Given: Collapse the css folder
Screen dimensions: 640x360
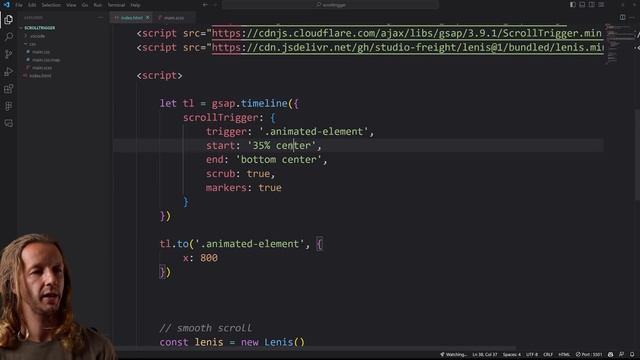Looking at the screenshot, I should tap(31, 44).
